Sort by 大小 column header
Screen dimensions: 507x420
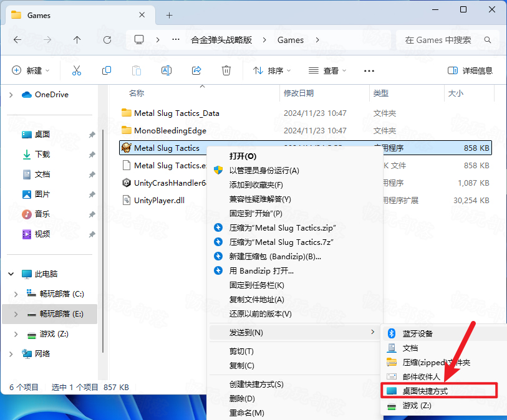click(456, 93)
